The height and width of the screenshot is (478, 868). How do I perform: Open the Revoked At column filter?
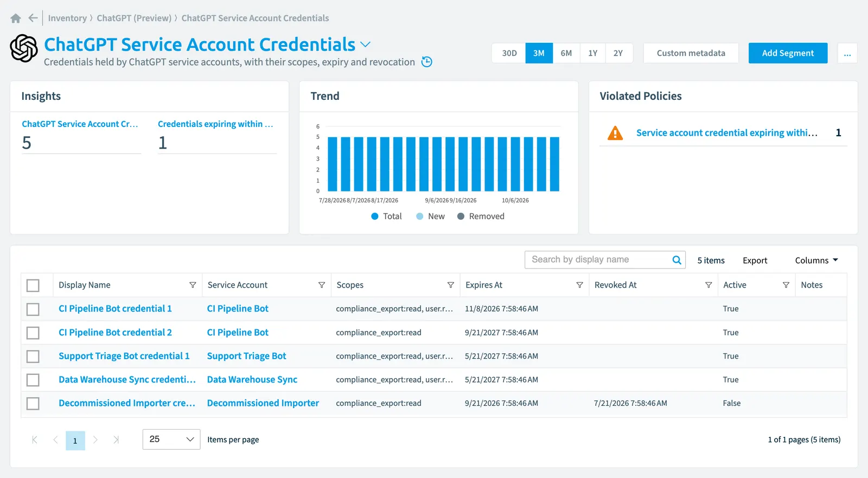(709, 285)
